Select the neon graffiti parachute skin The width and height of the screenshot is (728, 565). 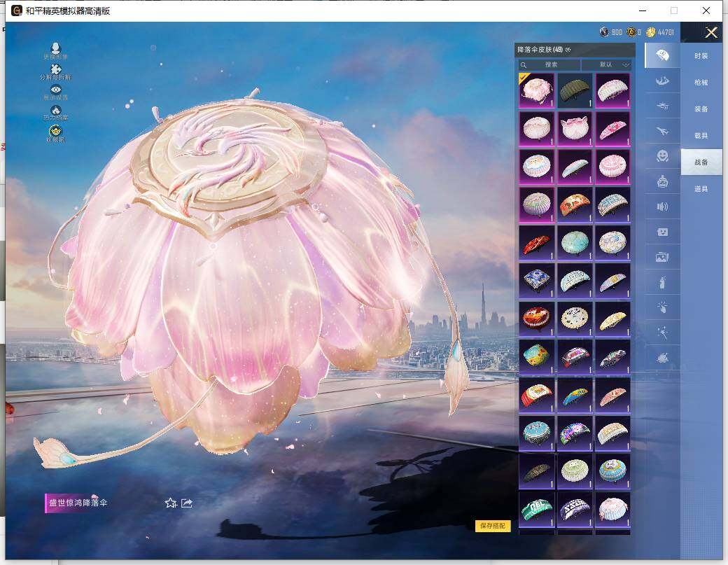click(x=574, y=433)
